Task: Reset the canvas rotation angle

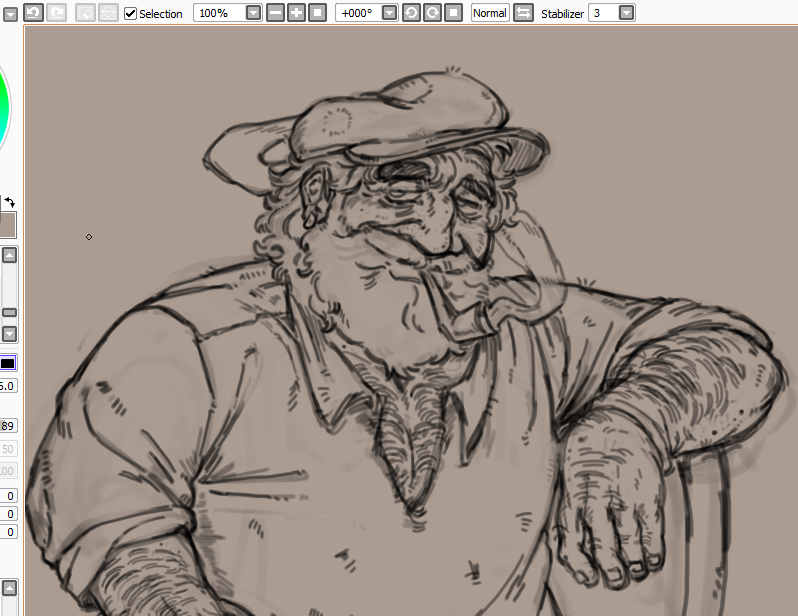Action: coord(453,13)
